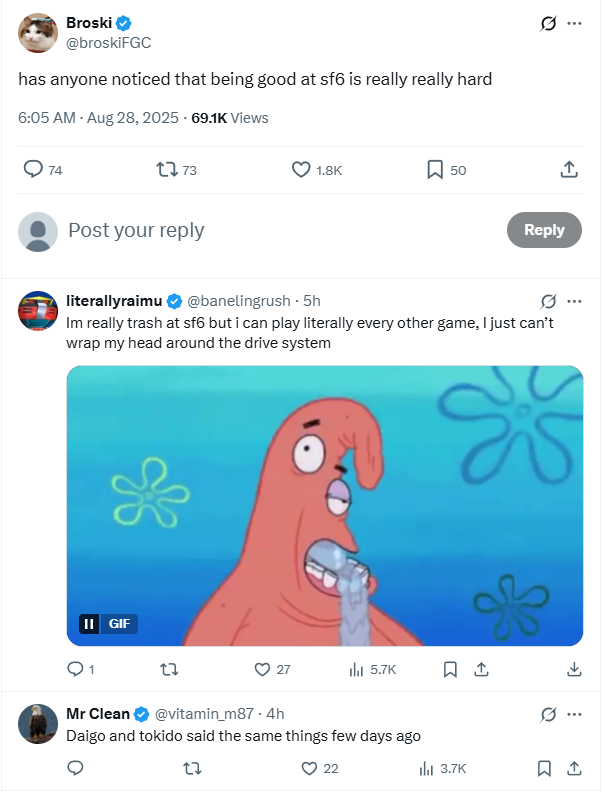607x792 pixels.
Task: Open more options for Broski's post
Action: coord(574,23)
